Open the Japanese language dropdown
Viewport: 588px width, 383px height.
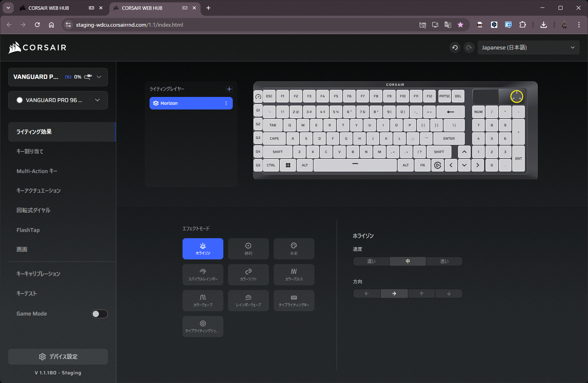click(528, 47)
